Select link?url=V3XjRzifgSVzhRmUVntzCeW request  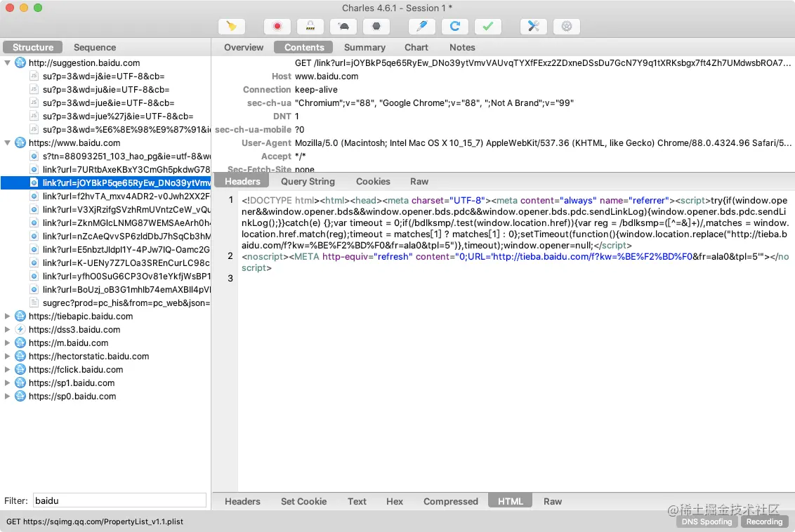click(x=126, y=210)
